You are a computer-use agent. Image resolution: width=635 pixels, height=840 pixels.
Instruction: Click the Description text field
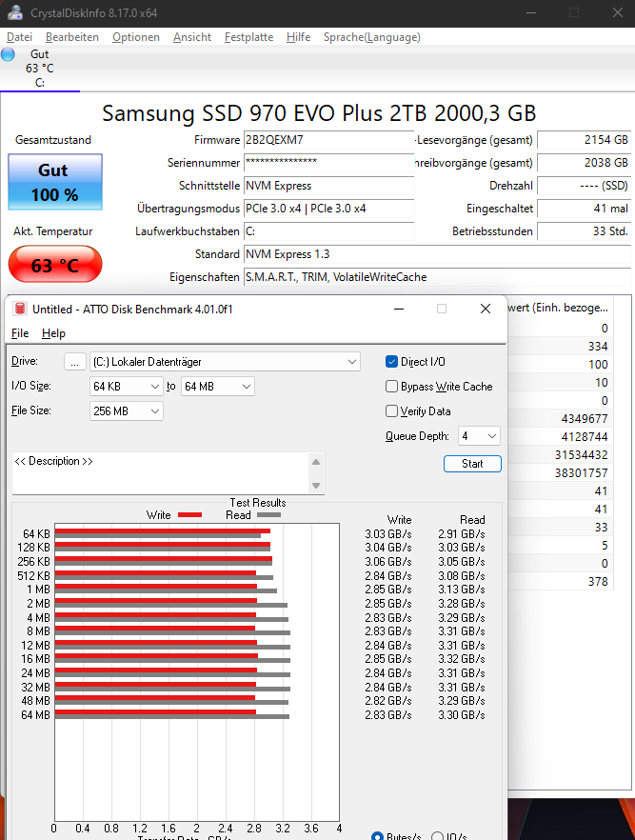click(160, 473)
